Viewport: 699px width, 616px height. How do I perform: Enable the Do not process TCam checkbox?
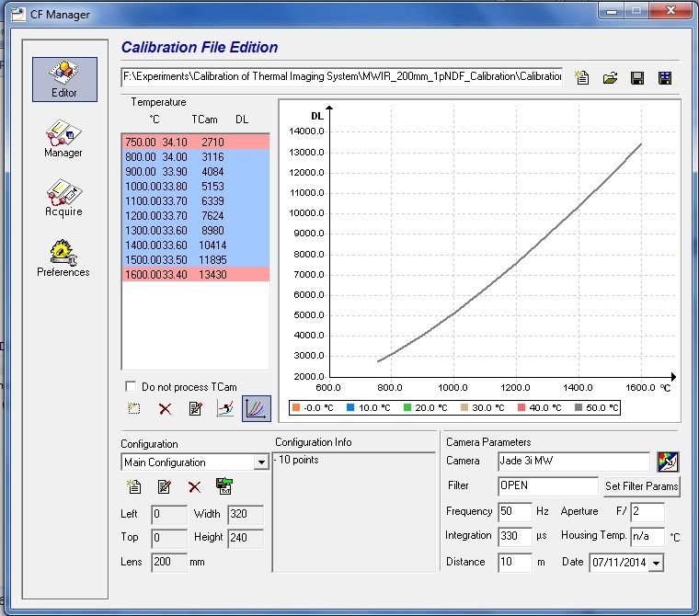131,386
